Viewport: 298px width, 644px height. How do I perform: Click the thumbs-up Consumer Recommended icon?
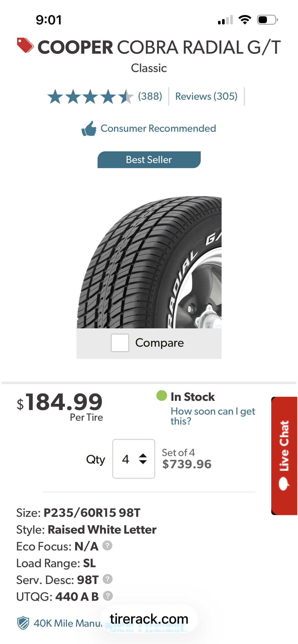[89, 128]
